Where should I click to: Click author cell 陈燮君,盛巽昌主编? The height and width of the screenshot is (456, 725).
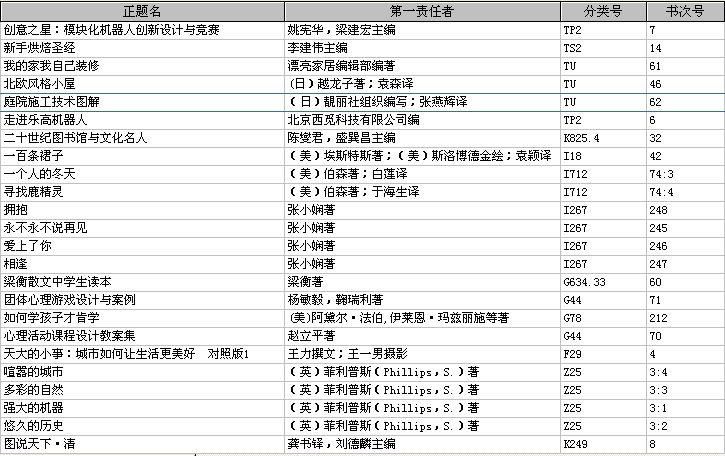[x=422, y=138]
